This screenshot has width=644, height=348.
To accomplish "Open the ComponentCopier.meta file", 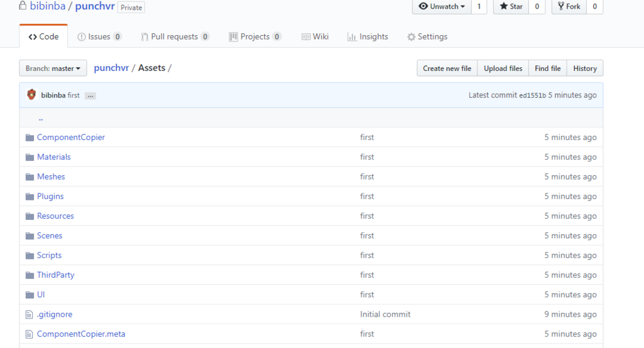I will [81, 334].
